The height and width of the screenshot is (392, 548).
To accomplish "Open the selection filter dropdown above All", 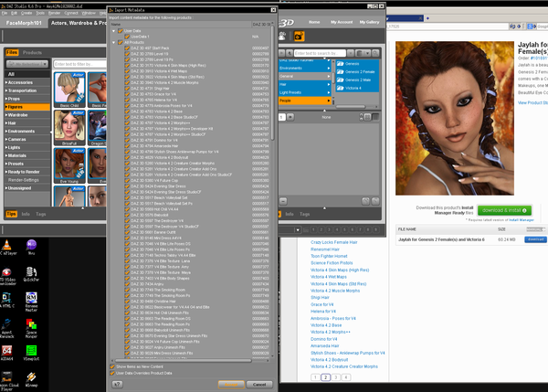I will click(x=26, y=64).
